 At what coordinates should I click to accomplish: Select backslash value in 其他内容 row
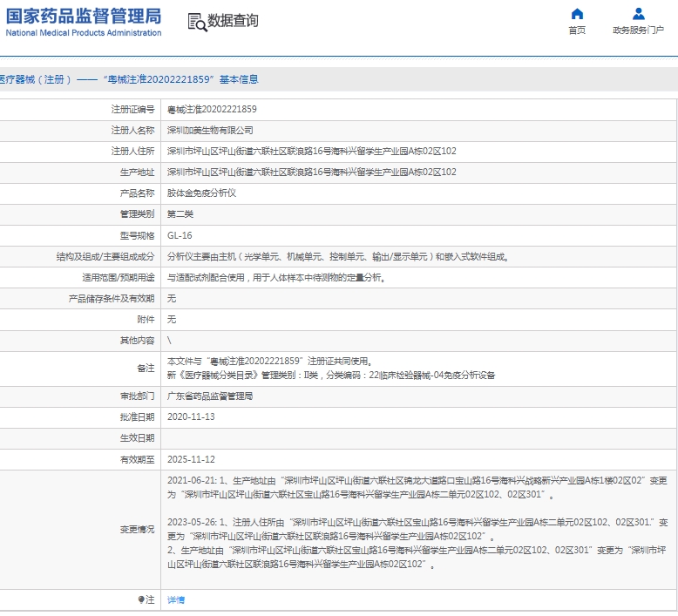click(x=169, y=340)
